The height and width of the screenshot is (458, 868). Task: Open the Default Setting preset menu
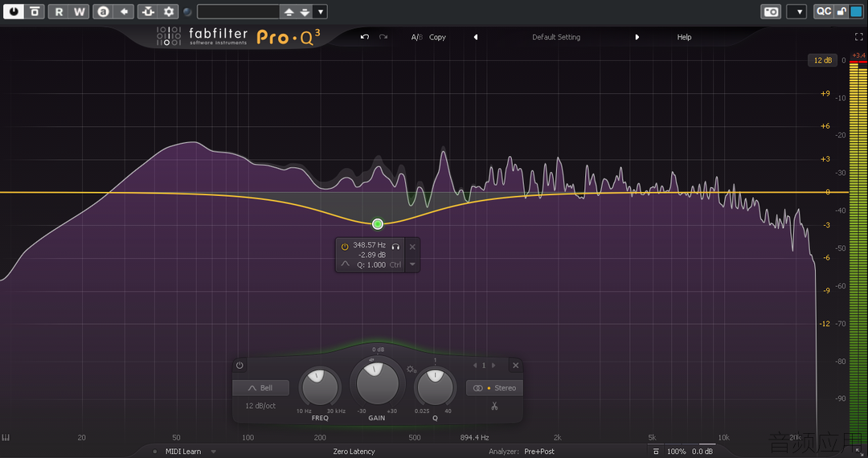pyautogui.click(x=556, y=37)
